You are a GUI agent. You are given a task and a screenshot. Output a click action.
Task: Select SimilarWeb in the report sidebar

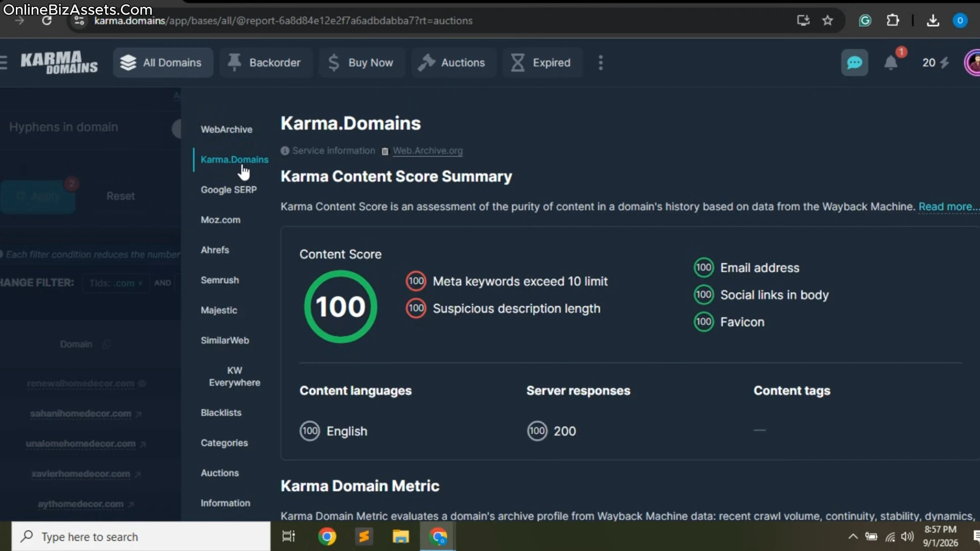coord(225,340)
